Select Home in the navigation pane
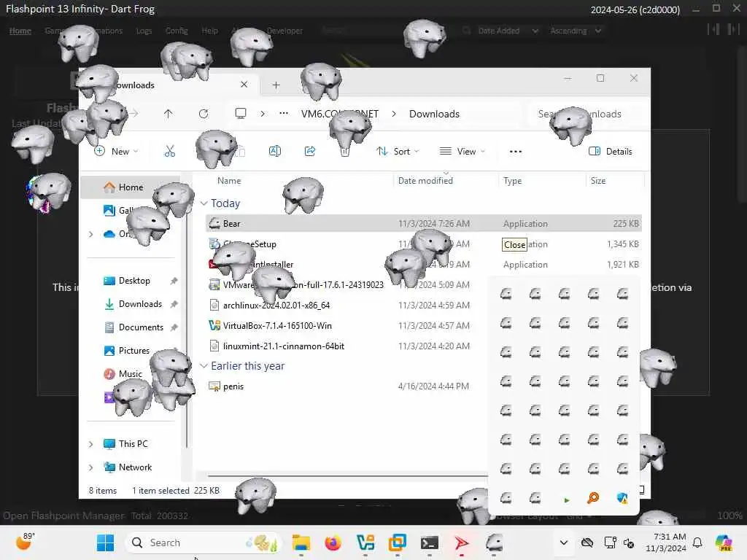 130,187
